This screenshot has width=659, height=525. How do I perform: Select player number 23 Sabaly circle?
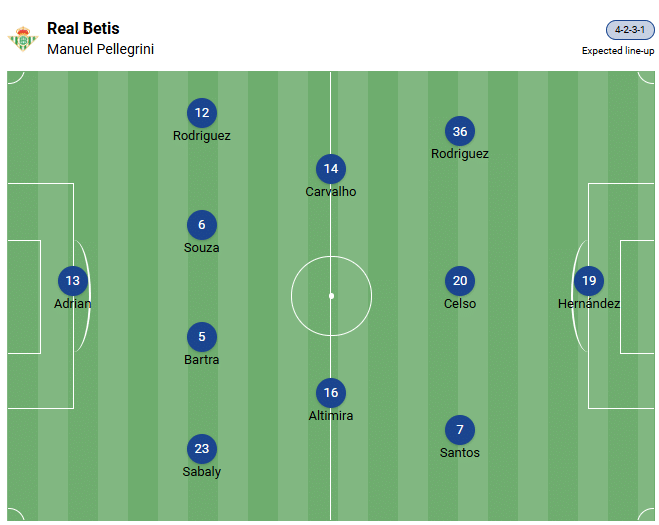(x=202, y=449)
